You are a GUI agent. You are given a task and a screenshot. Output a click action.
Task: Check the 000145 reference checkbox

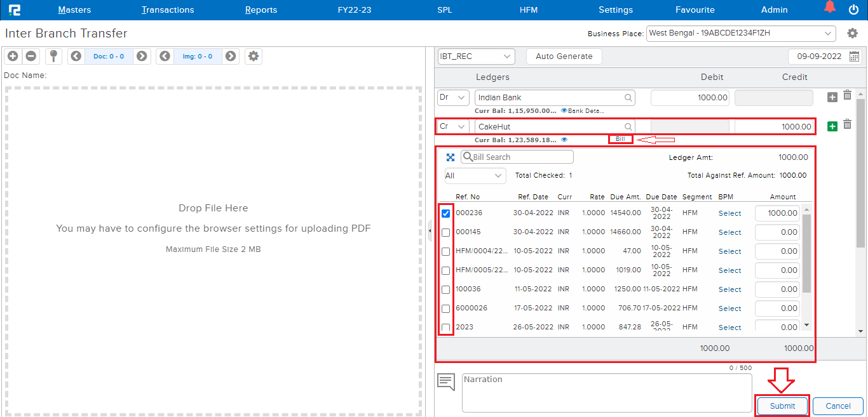coord(446,232)
